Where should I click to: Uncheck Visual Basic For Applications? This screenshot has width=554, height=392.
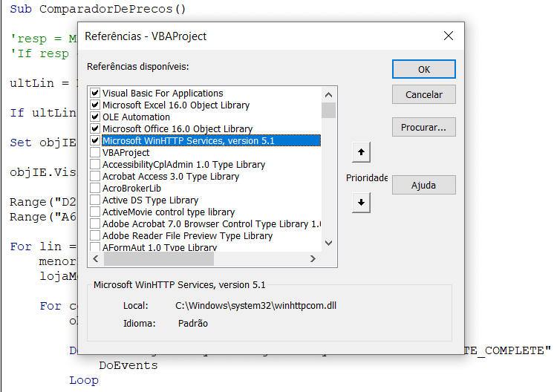pyautogui.click(x=95, y=93)
